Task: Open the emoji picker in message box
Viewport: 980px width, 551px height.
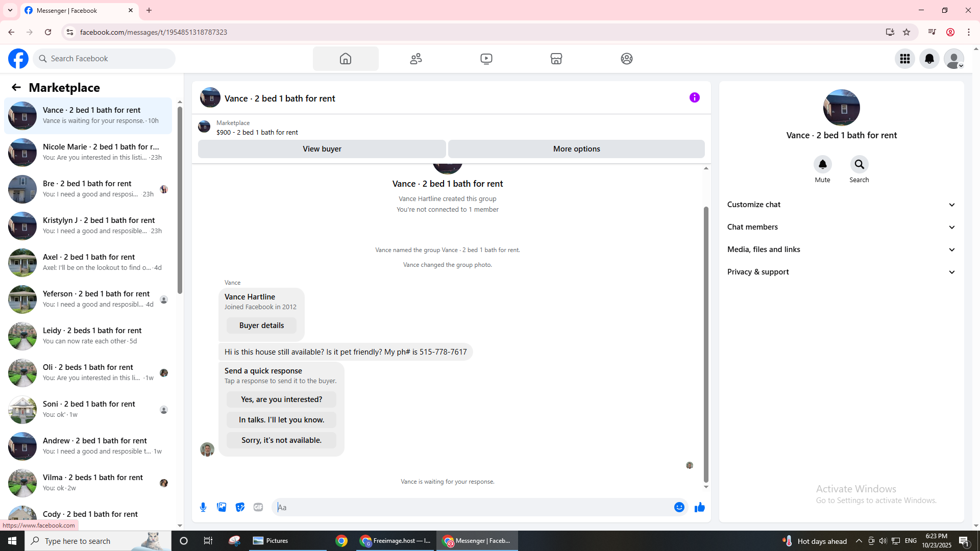Action: point(679,507)
